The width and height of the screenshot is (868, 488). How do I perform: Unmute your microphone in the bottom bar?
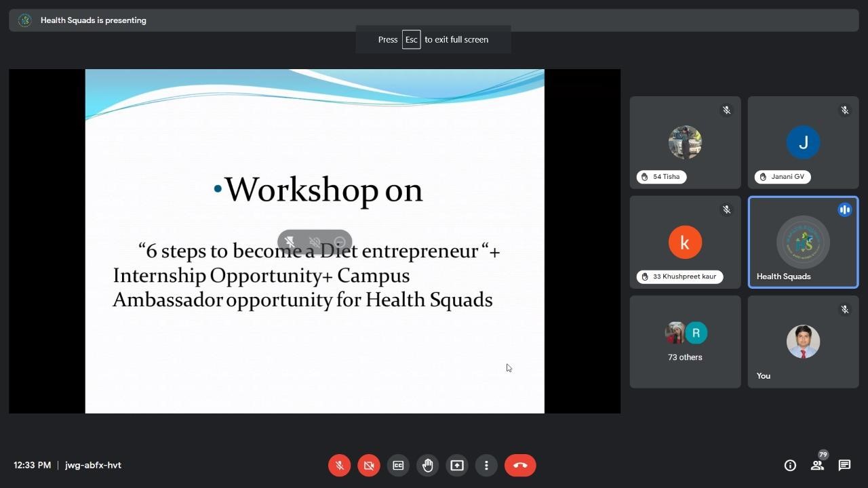pyautogui.click(x=339, y=465)
